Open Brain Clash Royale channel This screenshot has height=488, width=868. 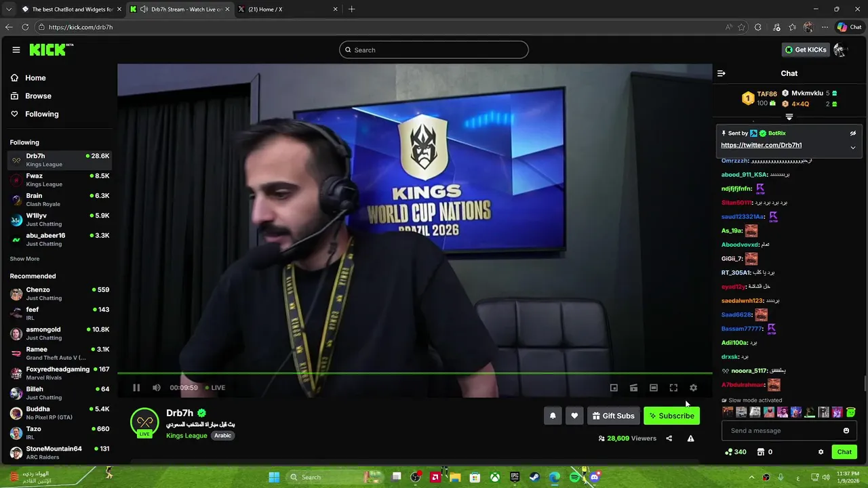pyautogui.click(x=60, y=199)
